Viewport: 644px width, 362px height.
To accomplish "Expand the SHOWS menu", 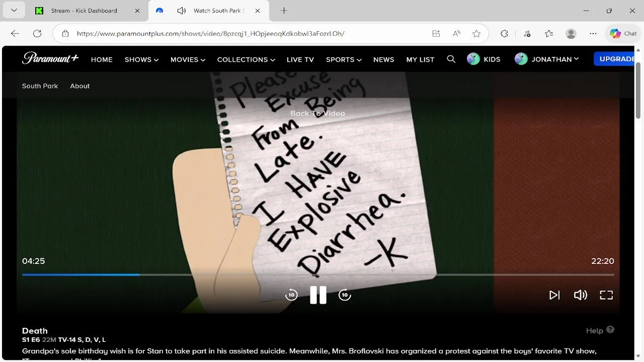I will pos(141,59).
